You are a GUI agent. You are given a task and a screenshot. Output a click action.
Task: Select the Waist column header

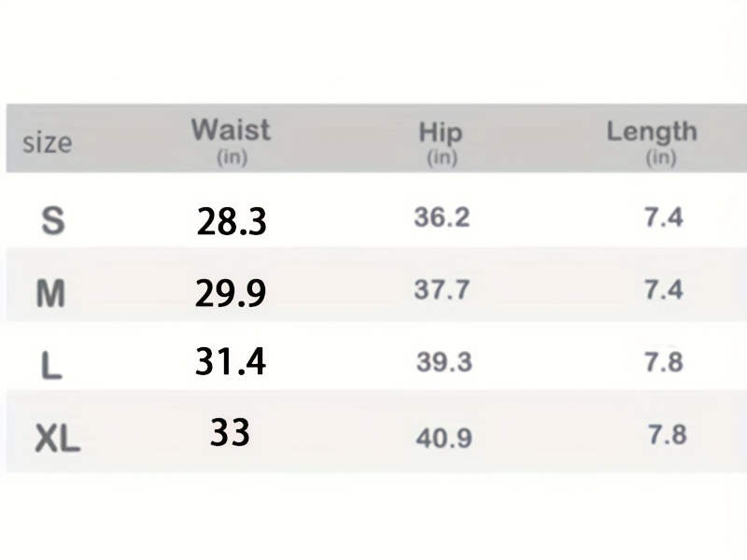point(231,131)
